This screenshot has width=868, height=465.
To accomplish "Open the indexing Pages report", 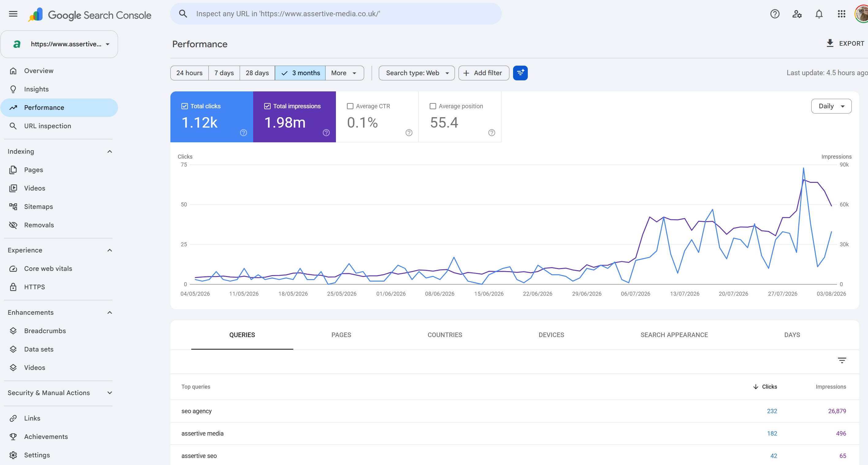I will coord(59,170).
